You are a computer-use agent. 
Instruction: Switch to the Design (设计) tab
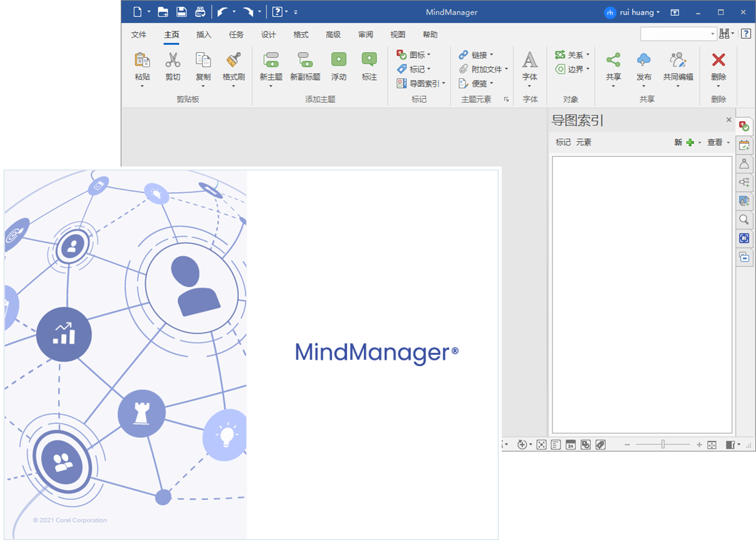pyautogui.click(x=268, y=35)
